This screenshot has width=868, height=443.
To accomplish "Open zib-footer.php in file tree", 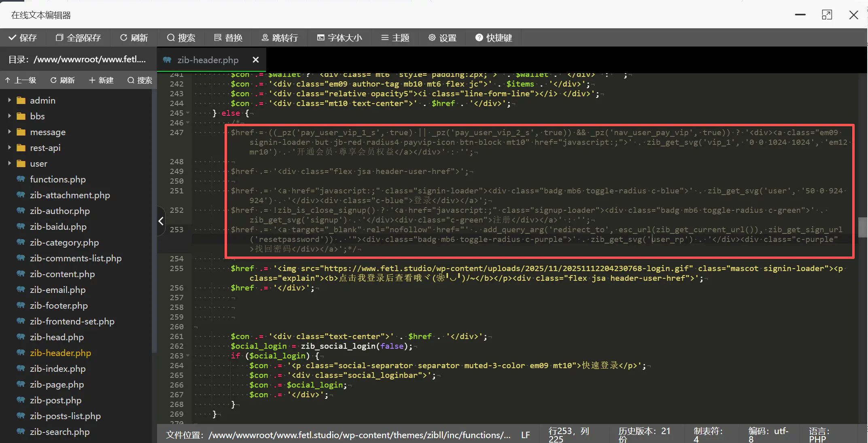I will tap(59, 305).
